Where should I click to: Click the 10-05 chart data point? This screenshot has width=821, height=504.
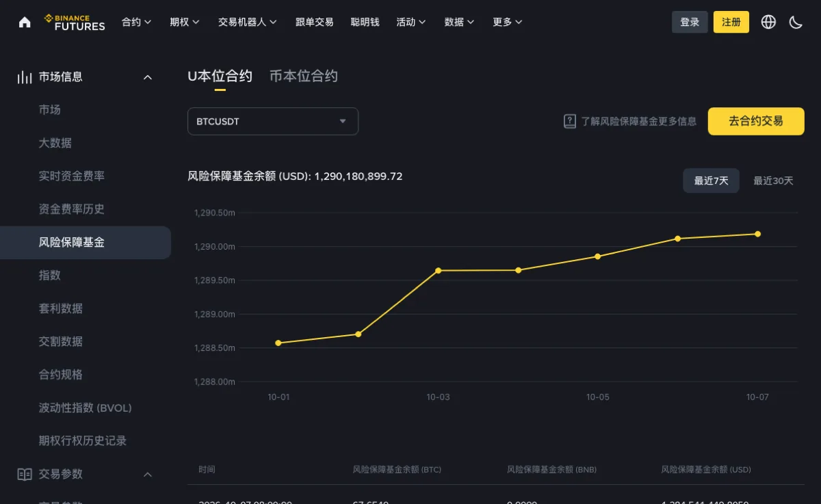[598, 256]
